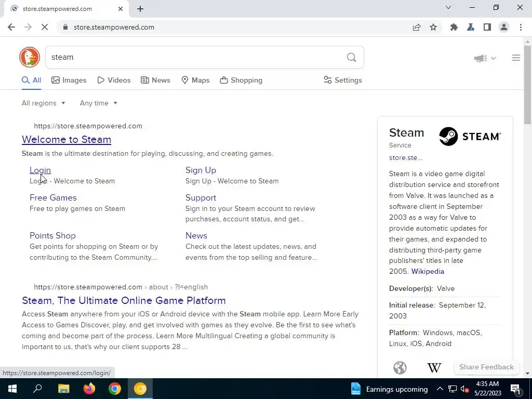This screenshot has width=532, height=399.
Task: Open the taskbar search magnifier
Action: 37,389
